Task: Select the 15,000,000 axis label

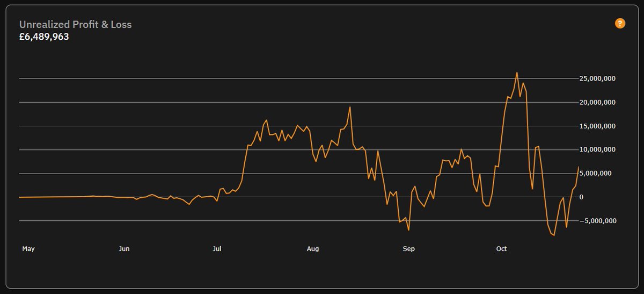Action: 597,126
